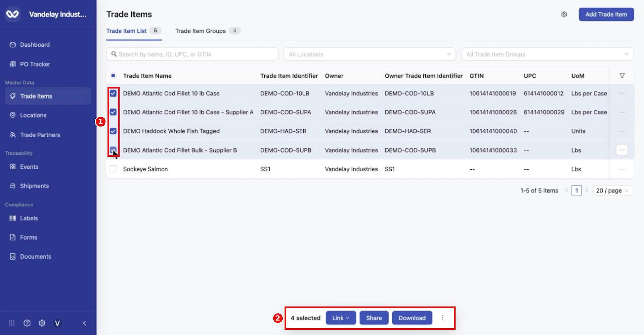Open more options in selection action bar
The height and width of the screenshot is (335, 644).
point(443,318)
